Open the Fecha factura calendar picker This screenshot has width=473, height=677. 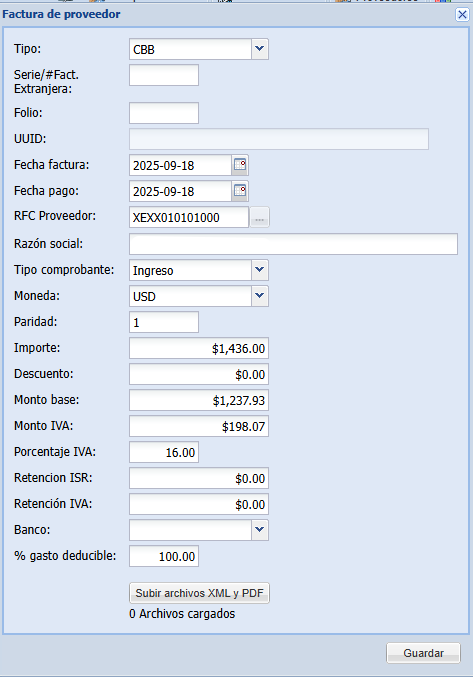pyautogui.click(x=240, y=165)
